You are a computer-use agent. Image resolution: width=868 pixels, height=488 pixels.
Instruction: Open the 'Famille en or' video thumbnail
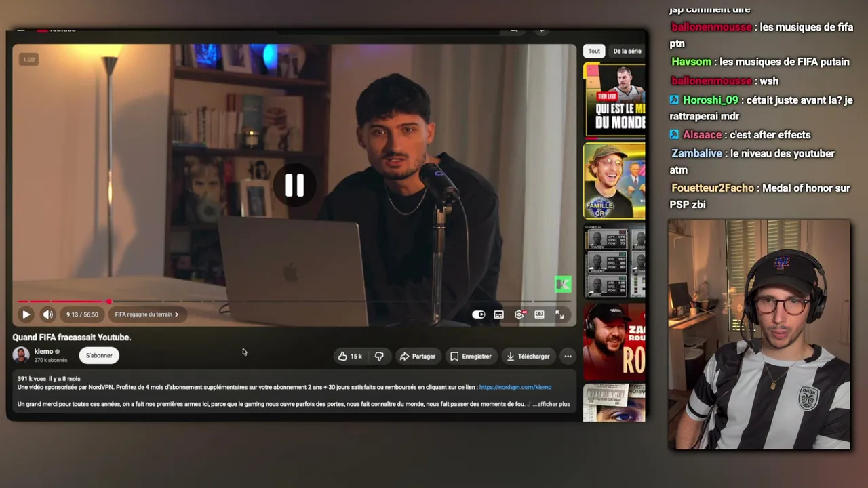[x=614, y=181]
